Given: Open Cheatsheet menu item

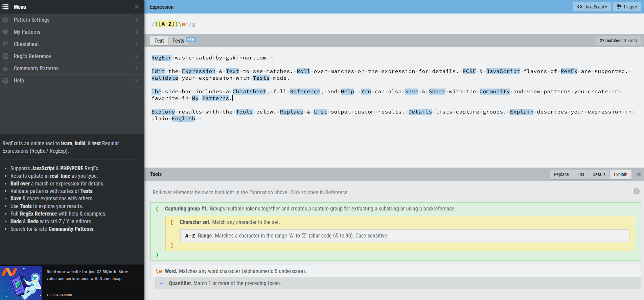Looking at the screenshot, I should click(x=72, y=44).
